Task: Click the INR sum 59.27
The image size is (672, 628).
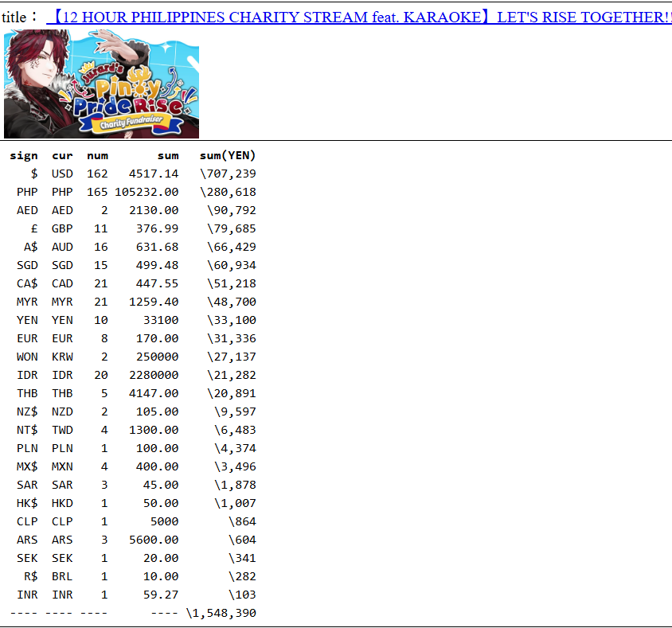Action: 161,595
